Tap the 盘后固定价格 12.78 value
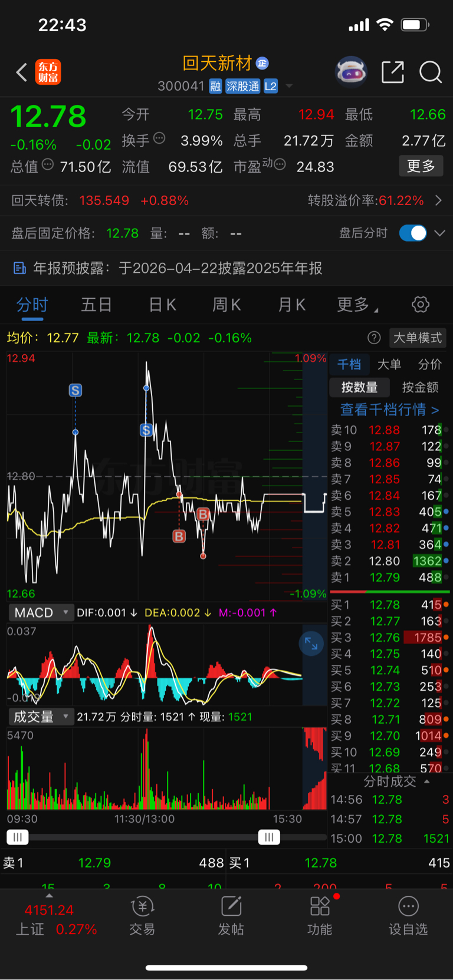The image size is (453, 980). pyautogui.click(x=122, y=233)
